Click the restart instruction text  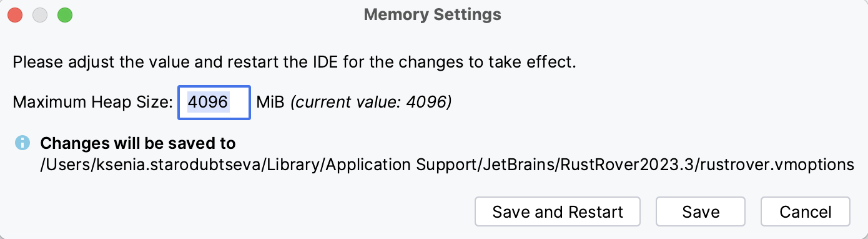tap(293, 63)
